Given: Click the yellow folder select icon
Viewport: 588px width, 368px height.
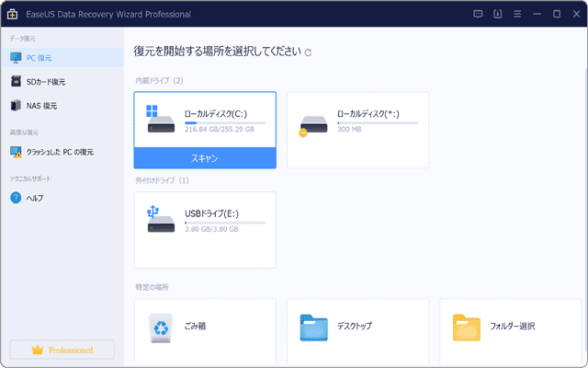Looking at the screenshot, I should (467, 328).
